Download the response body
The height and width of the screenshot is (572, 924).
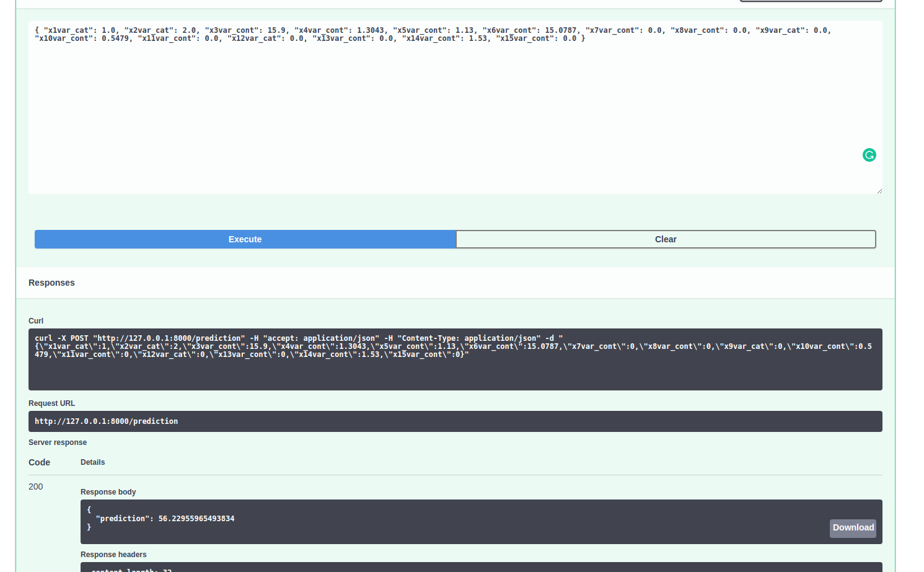[853, 528]
